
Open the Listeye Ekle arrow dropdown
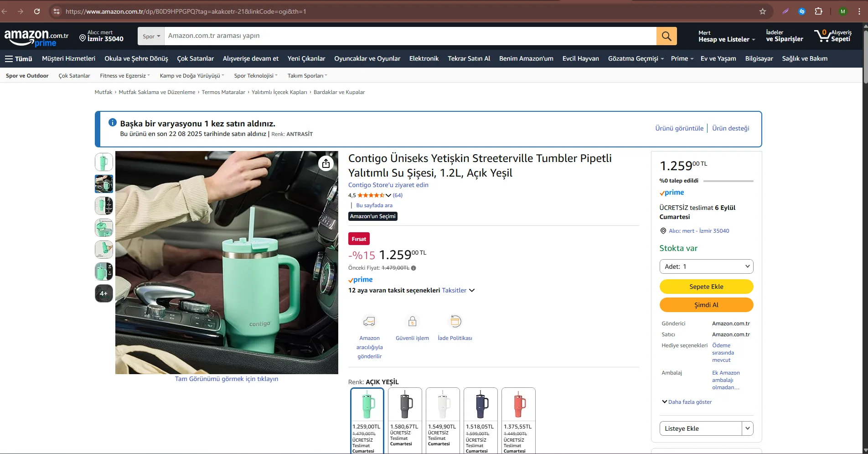point(748,428)
